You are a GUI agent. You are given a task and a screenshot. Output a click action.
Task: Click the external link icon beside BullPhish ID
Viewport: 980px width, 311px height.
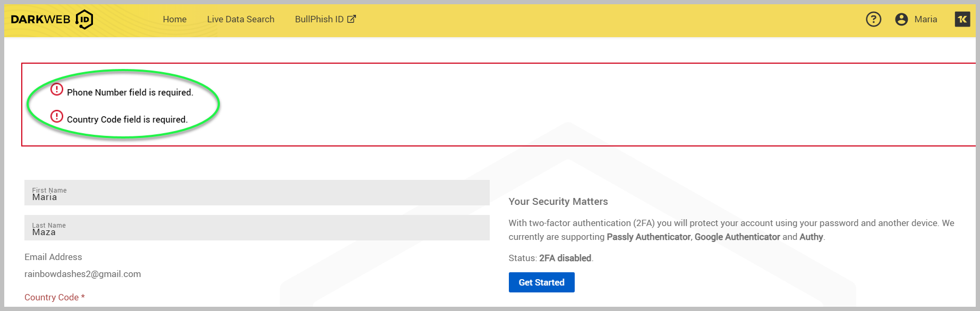tap(352, 19)
